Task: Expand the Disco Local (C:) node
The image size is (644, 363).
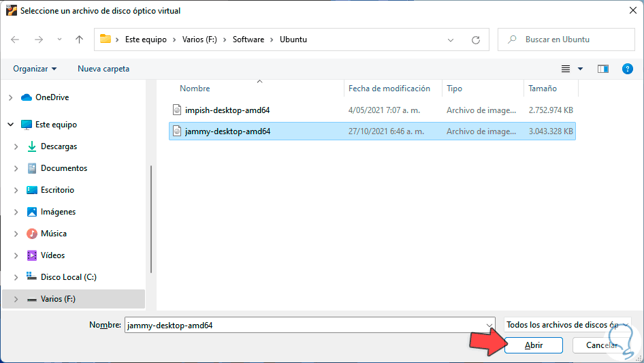Action: (16, 277)
